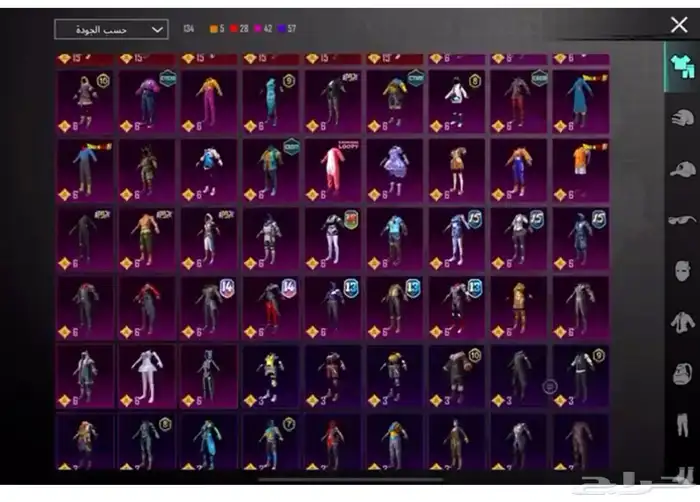Select the outfit set category icon
Viewport: 700px width, 502px height.
tap(680, 65)
